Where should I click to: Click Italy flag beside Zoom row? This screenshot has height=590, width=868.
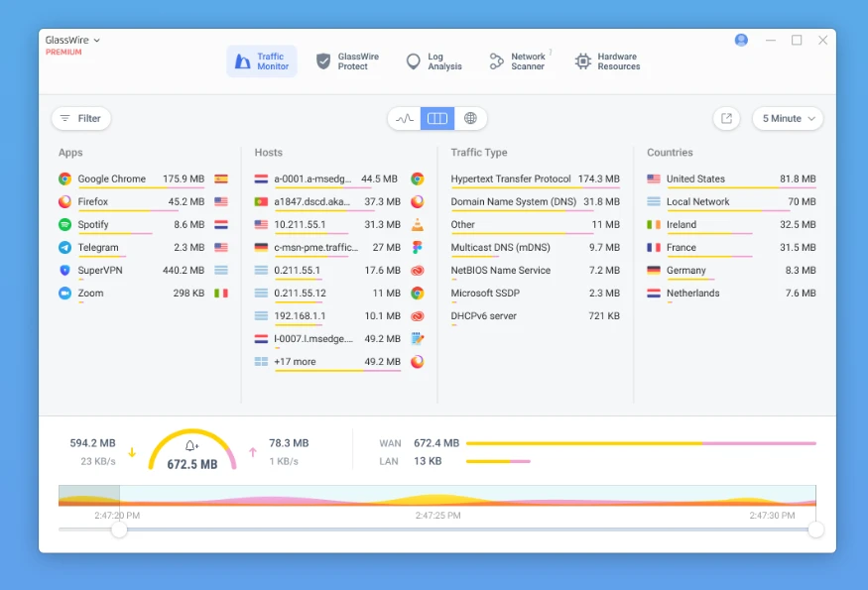pyautogui.click(x=221, y=293)
